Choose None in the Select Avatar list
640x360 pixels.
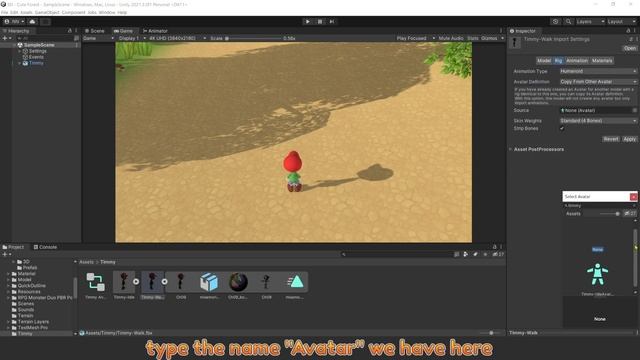pos(598,249)
